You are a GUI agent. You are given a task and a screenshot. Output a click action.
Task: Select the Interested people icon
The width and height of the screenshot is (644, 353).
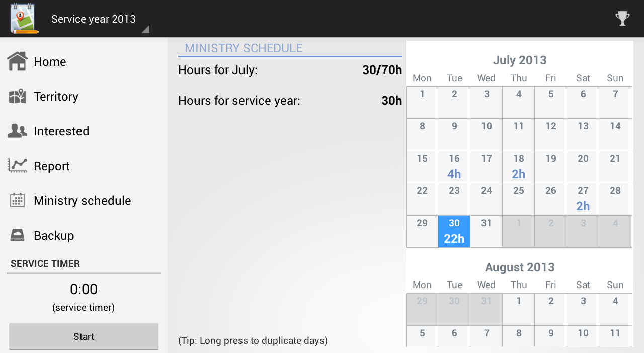pos(17,131)
